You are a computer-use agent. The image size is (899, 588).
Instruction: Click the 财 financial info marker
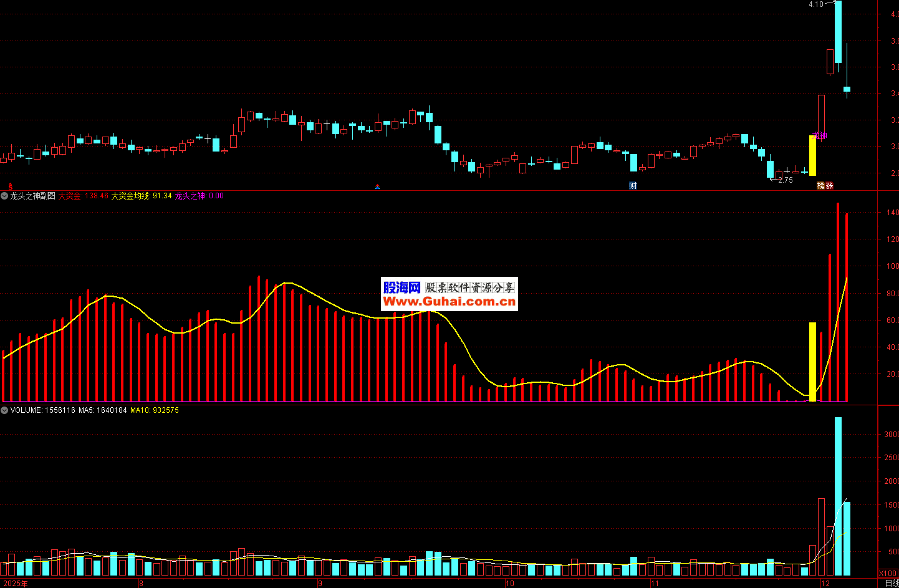point(633,186)
